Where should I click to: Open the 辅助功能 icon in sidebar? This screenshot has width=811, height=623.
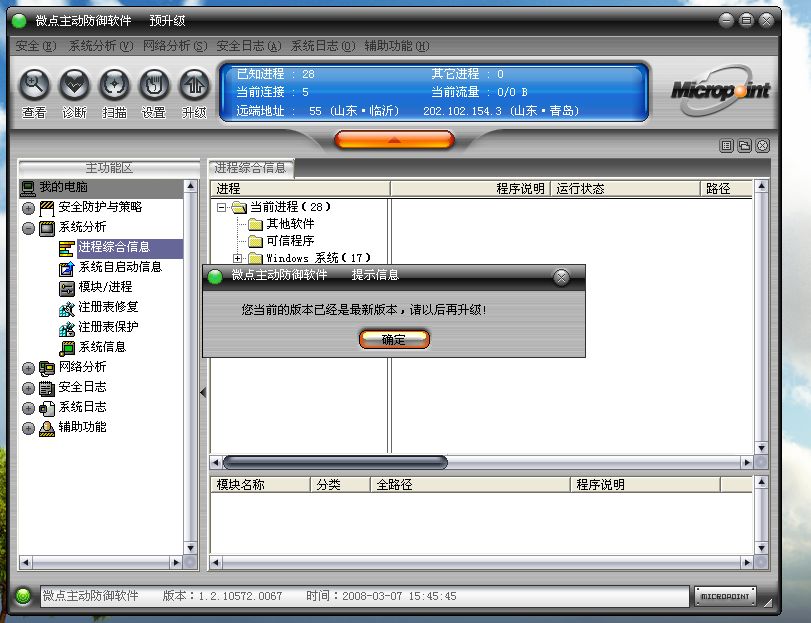[x=47, y=428]
